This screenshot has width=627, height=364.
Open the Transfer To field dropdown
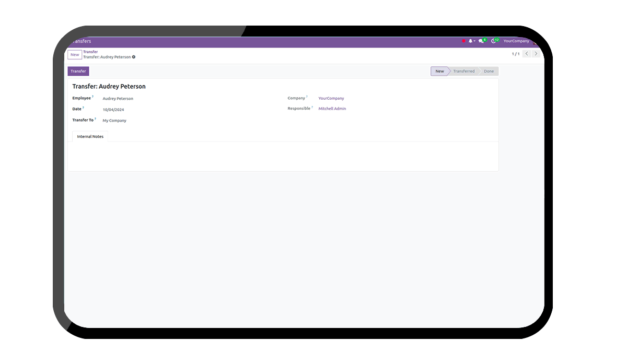coord(114,121)
